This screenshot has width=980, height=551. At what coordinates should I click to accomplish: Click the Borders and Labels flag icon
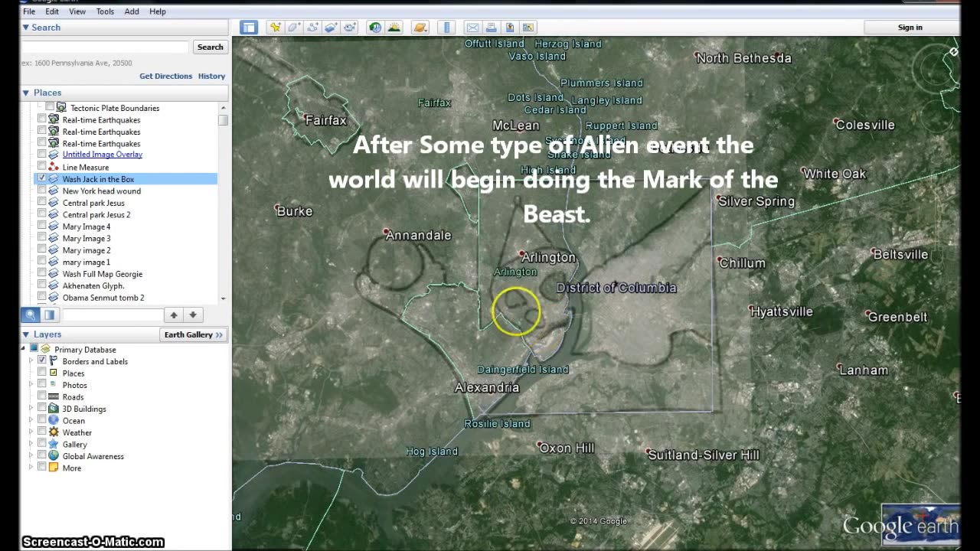pos(54,361)
